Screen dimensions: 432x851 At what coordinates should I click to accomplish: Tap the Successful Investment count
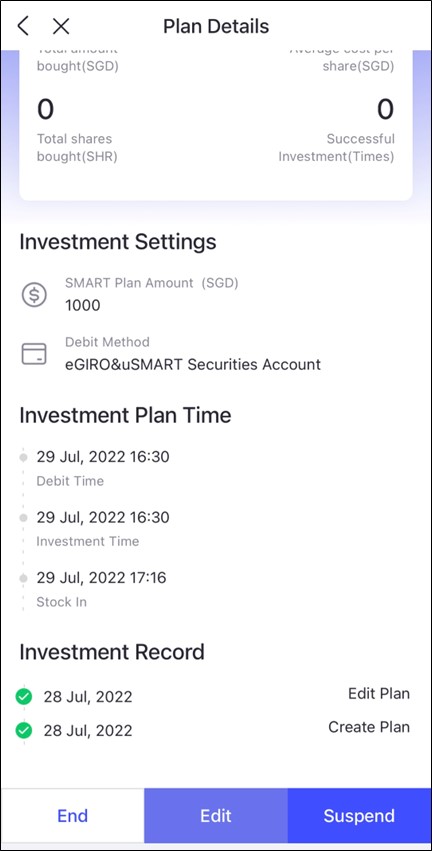click(385, 110)
